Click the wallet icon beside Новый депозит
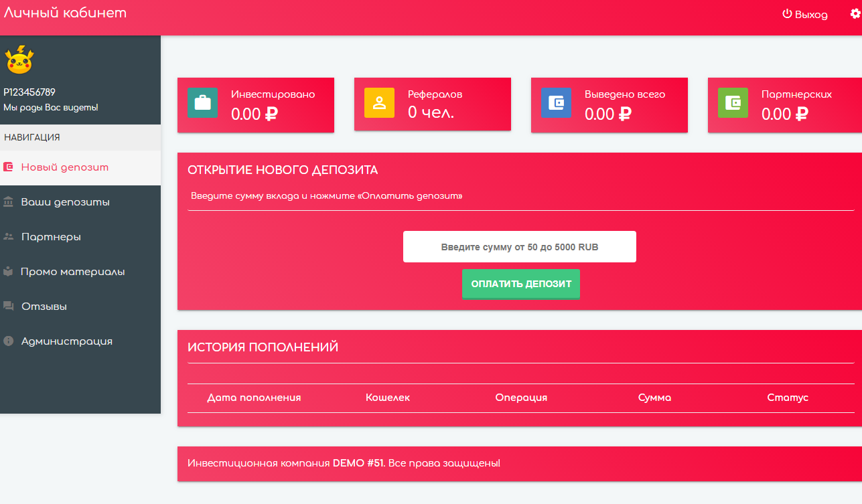The image size is (862, 504). [x=8, y=167]
